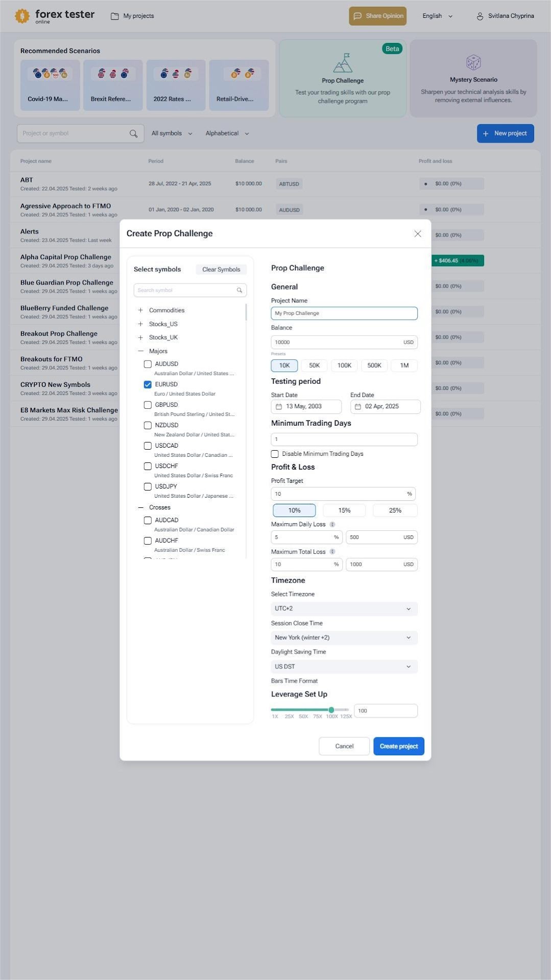
Task: Expand the Commodities symbol group
Action: pyautogui.click(x=140, y=310)
